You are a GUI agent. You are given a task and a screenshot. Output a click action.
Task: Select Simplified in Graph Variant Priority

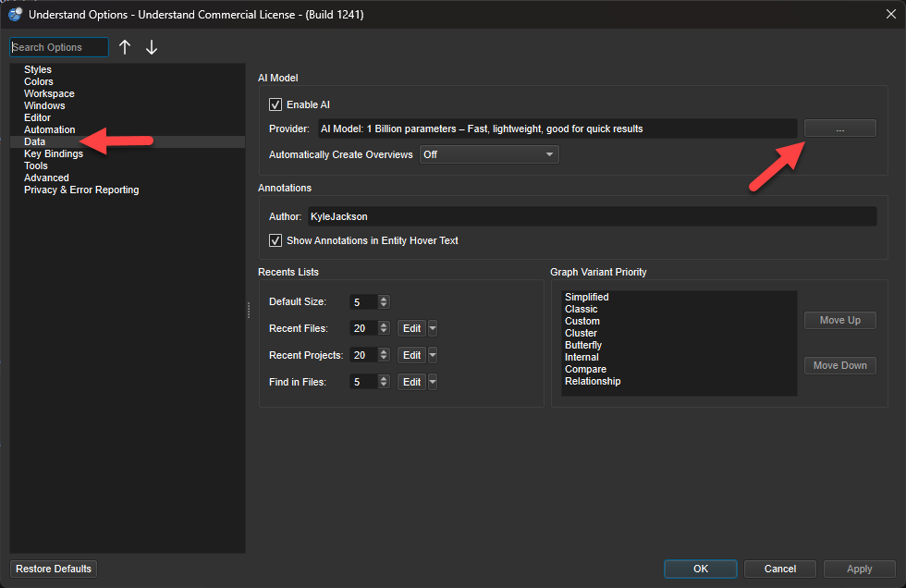[x=586, y=297]
